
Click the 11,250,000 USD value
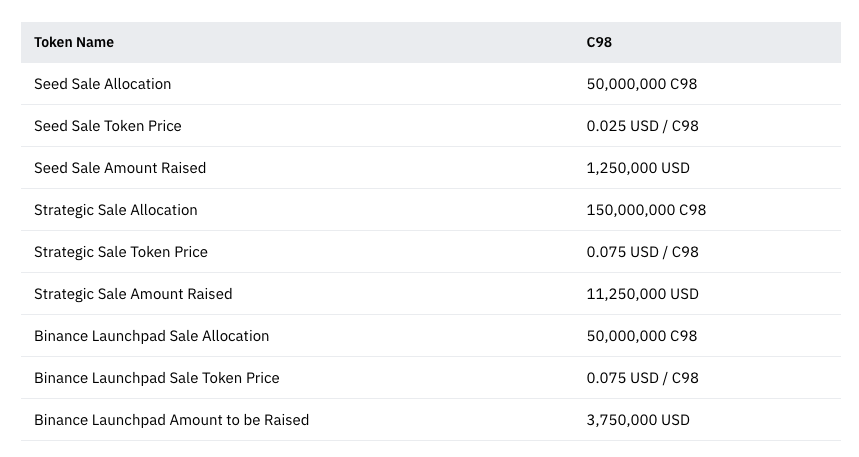(642, 294)
